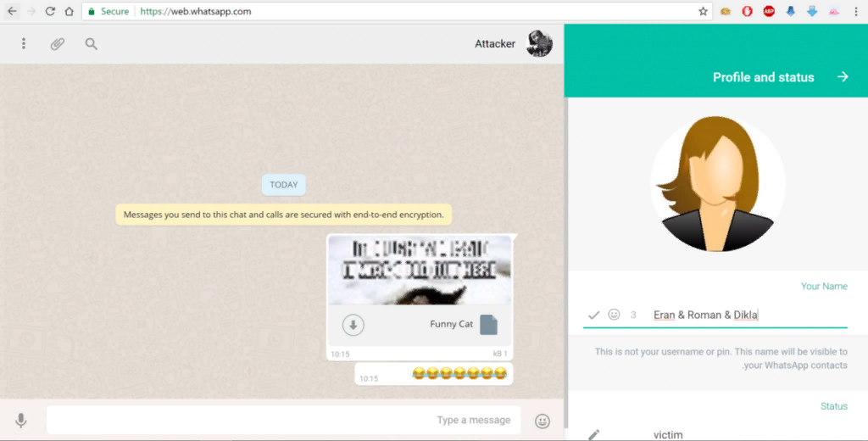Close Profile and status panel arrow
This screenshot has height=441, width=868.
coord(843,76)
